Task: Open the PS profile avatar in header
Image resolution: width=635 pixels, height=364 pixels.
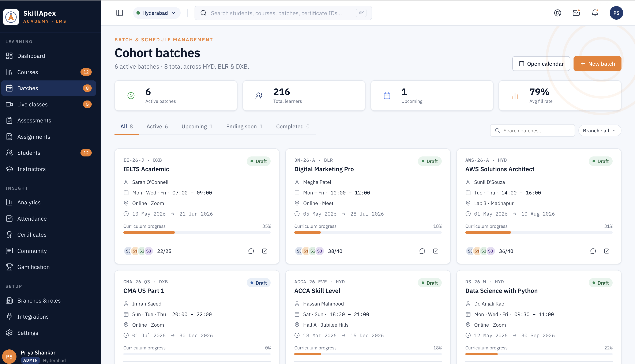Action: tap(616, 13)
